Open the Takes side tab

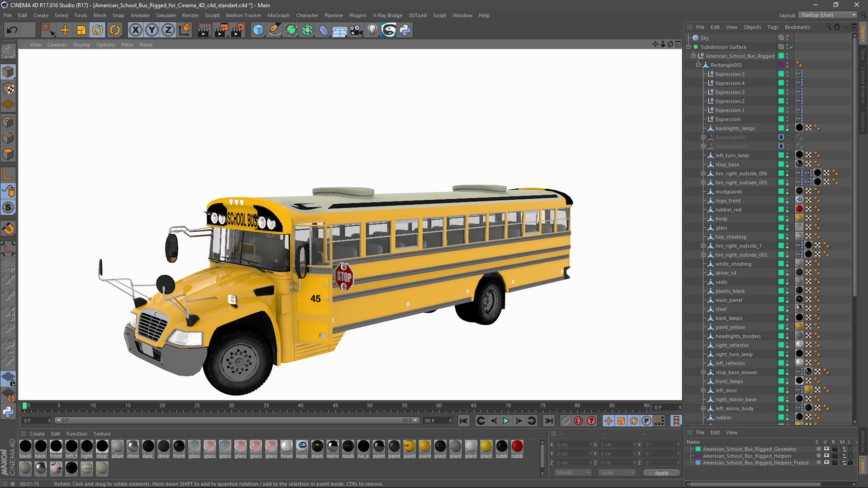coord(863,55)
